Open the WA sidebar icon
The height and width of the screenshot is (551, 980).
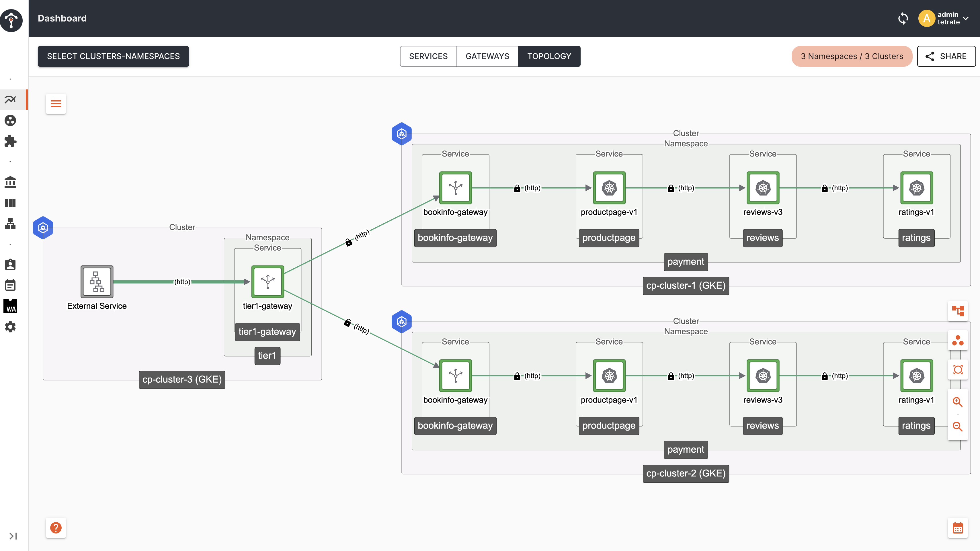(10, 306)
